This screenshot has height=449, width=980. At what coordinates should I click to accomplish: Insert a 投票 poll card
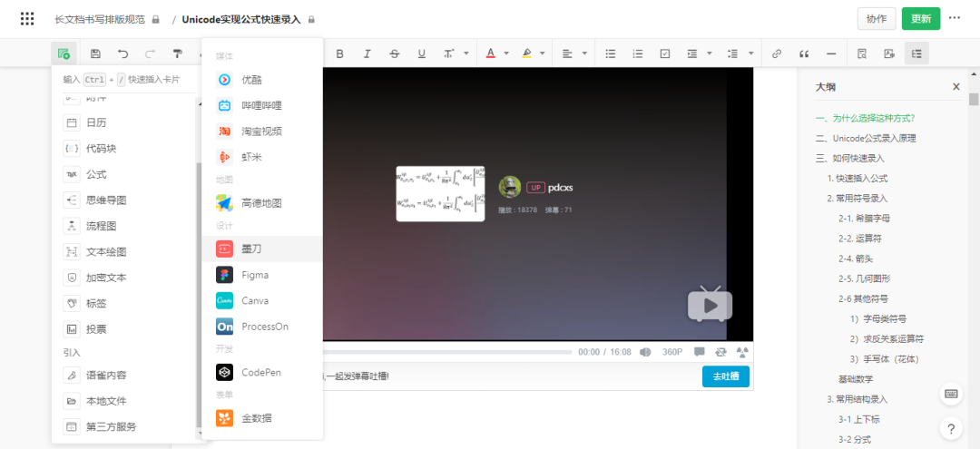(x=123, y=329)
